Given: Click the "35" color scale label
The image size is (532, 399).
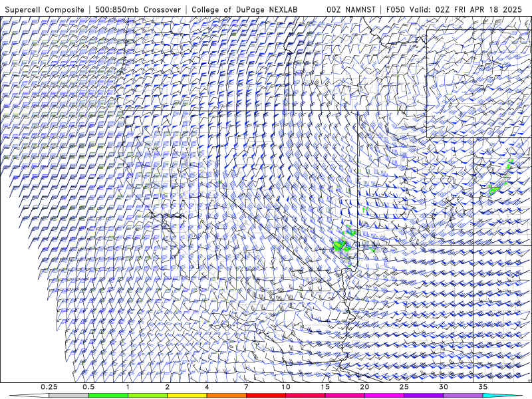Looking at the screenshot, I should (483, 387).
